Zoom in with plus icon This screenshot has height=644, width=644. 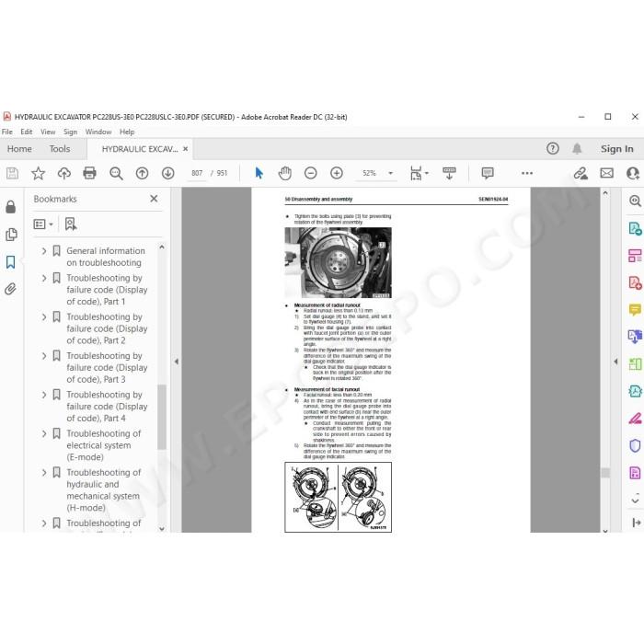point(337,173)
